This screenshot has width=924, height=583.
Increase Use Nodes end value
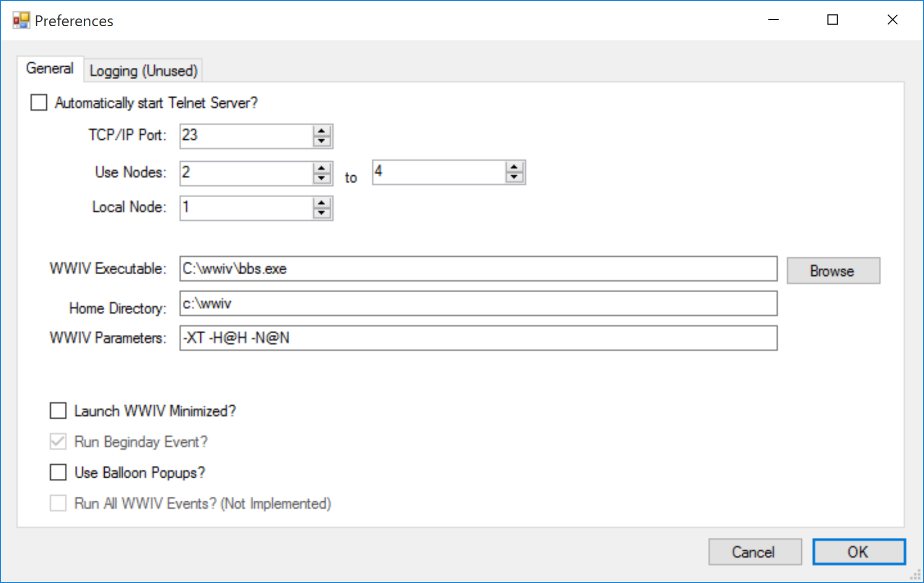(x=515, y=167)
